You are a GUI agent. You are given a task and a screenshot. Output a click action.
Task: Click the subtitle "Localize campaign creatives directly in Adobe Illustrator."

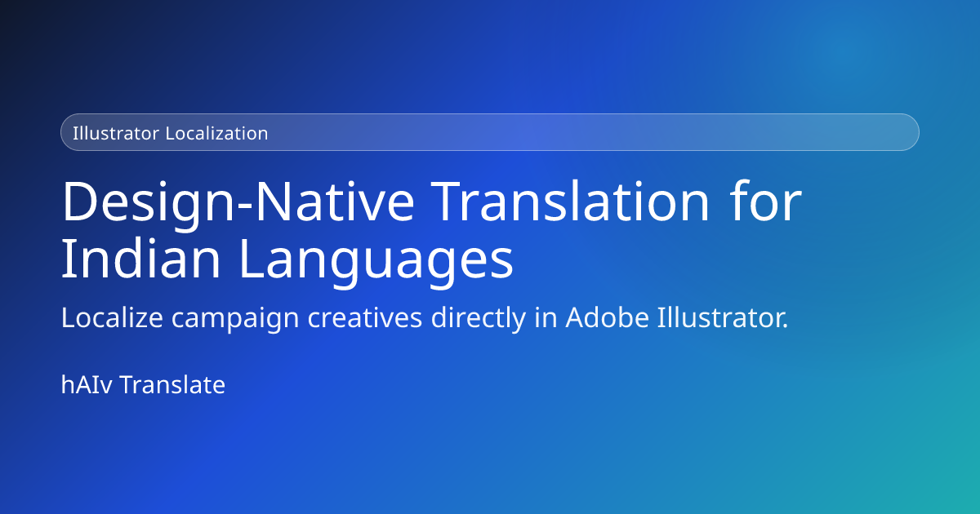[425, 319]
